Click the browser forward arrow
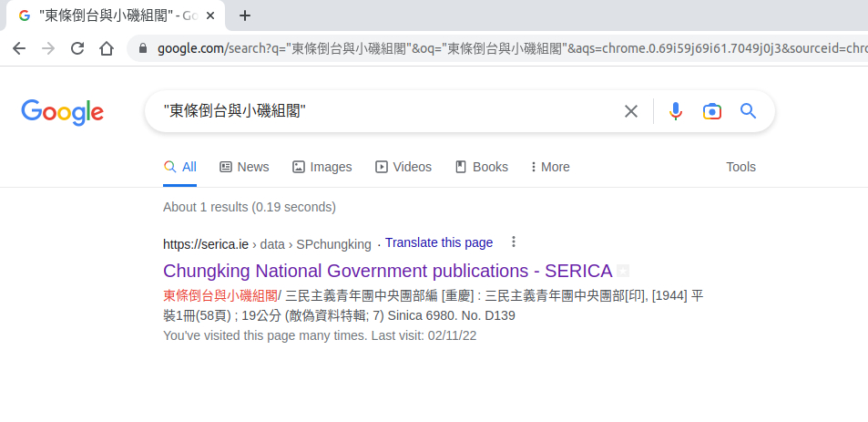Screen dimensions: 868x422 click(48, 48)
